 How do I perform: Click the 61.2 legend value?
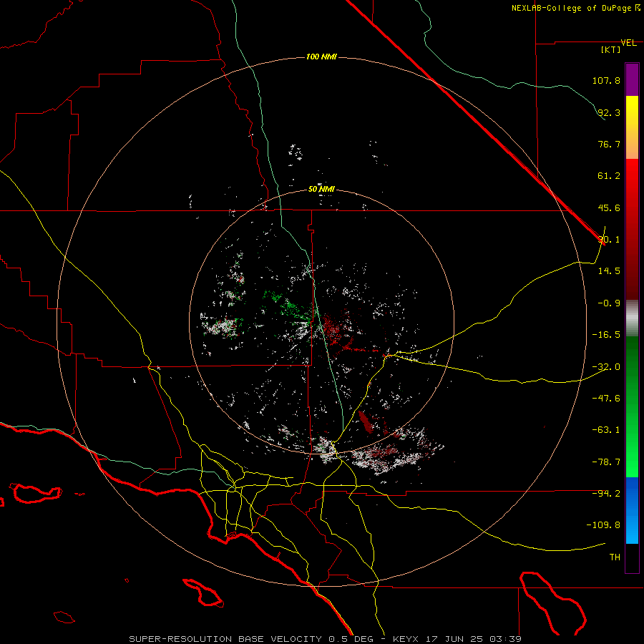609,176
